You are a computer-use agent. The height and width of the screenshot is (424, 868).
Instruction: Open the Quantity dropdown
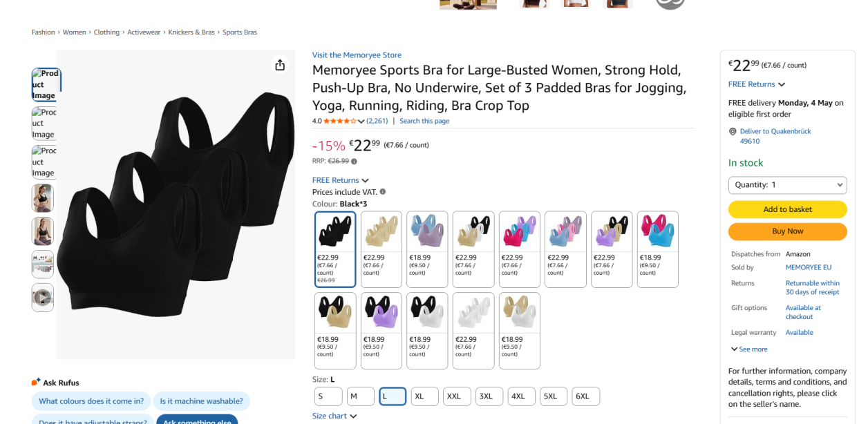pos(787,185)
